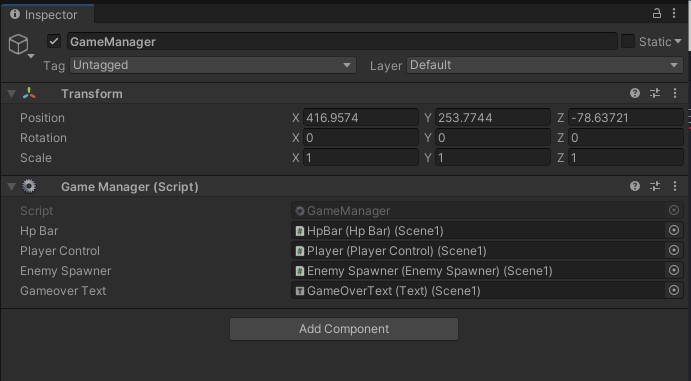
Task: Open Game Manager script kebab menu
Action: click(x=675, y=186)
